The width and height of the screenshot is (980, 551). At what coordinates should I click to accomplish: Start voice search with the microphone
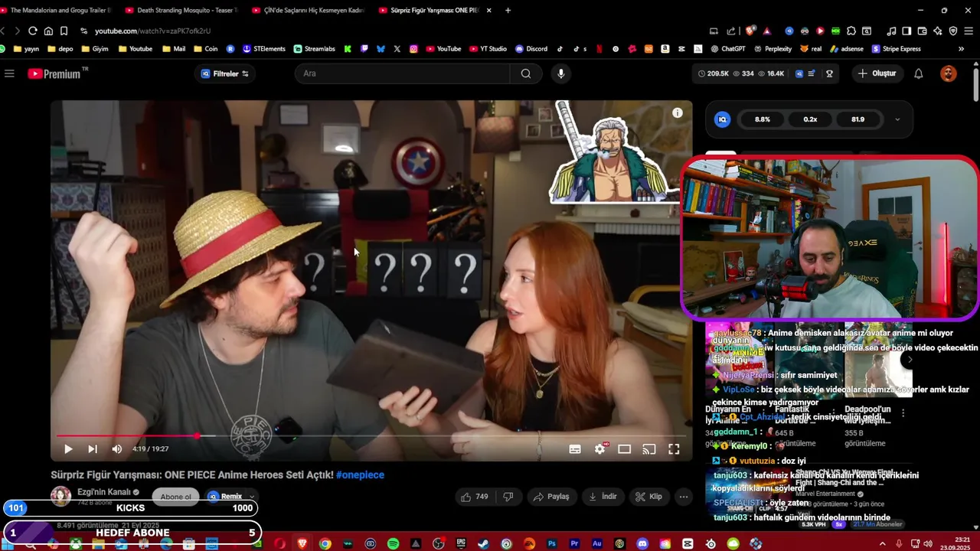point(561,73)
